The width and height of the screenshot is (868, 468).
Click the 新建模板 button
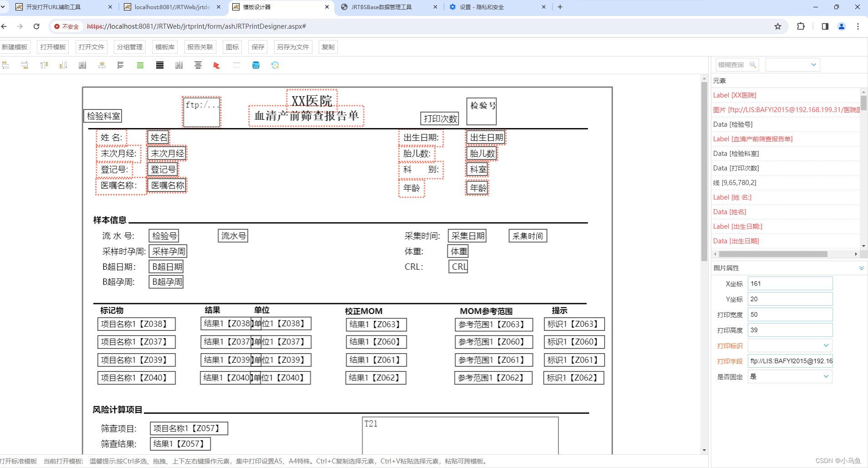tap(15, 47)
